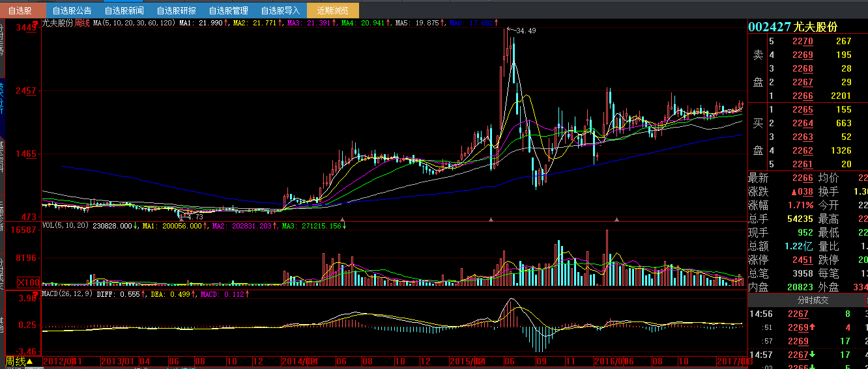Screen dimensions: 868x369
Task: Select buy level 1 price 2265
Action: (x=802, y=109)
